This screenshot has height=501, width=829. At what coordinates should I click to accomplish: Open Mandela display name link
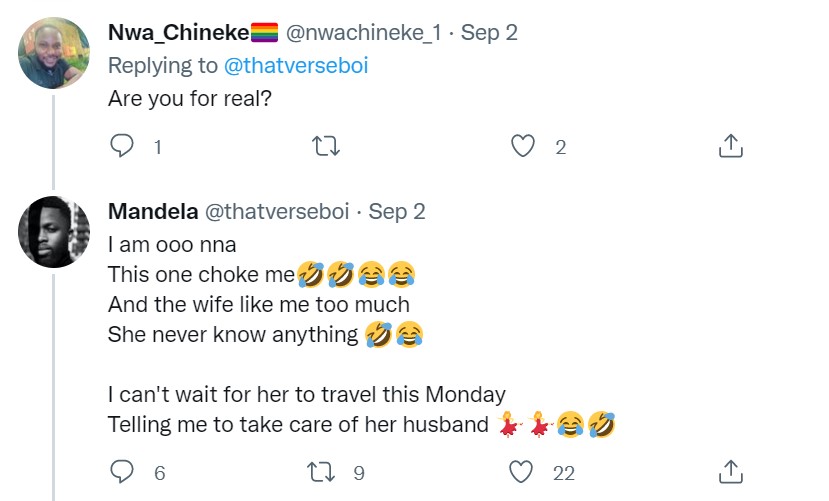[151, 212]
